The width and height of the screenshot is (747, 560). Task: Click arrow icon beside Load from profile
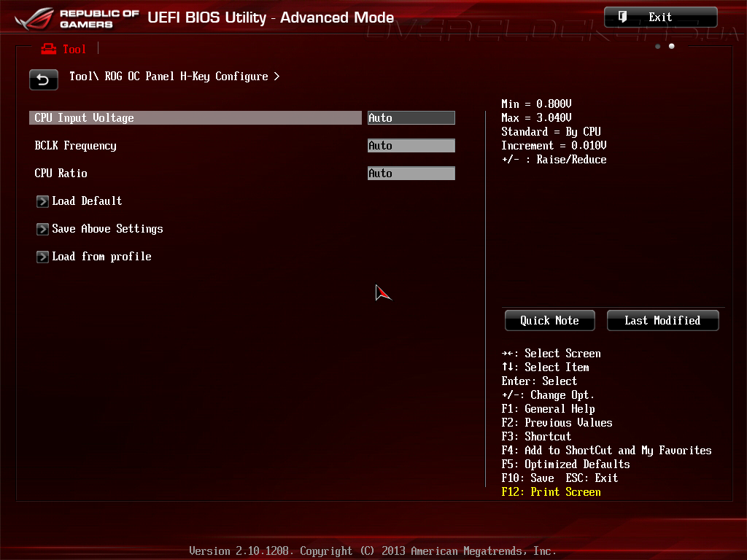[x=42, y=257]
